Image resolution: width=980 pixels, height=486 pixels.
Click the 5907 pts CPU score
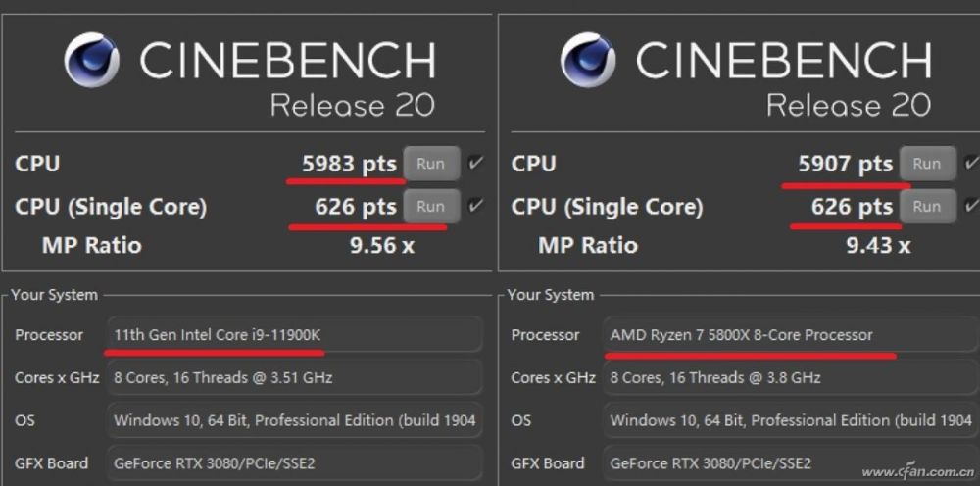pyautogui.click(x=845, y=164)
